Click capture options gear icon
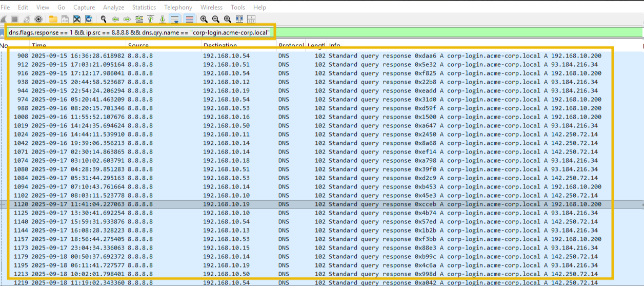 (38, 19)
